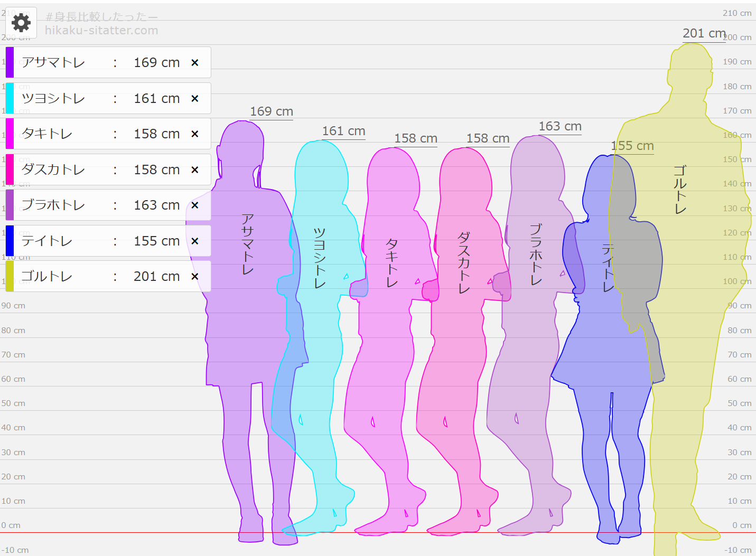
Task: Remove ブラホトレ using its X icon
Action: (195, 205)
